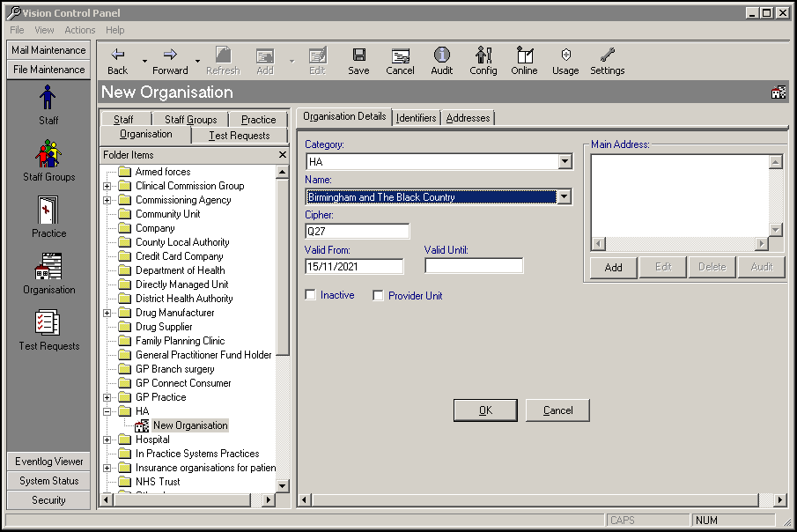Collapse the HA folder tree node
The height and width of the screenshot is (532, 797).
(x=107, y=411)
